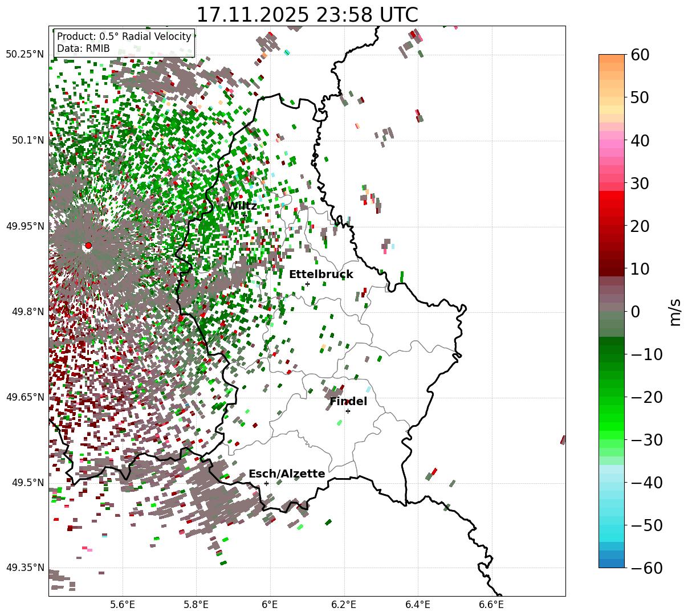The height and width of the screenshot is (616, 688).
Task: Click the colorbar 40 tick value
Action: coord(639,140)
